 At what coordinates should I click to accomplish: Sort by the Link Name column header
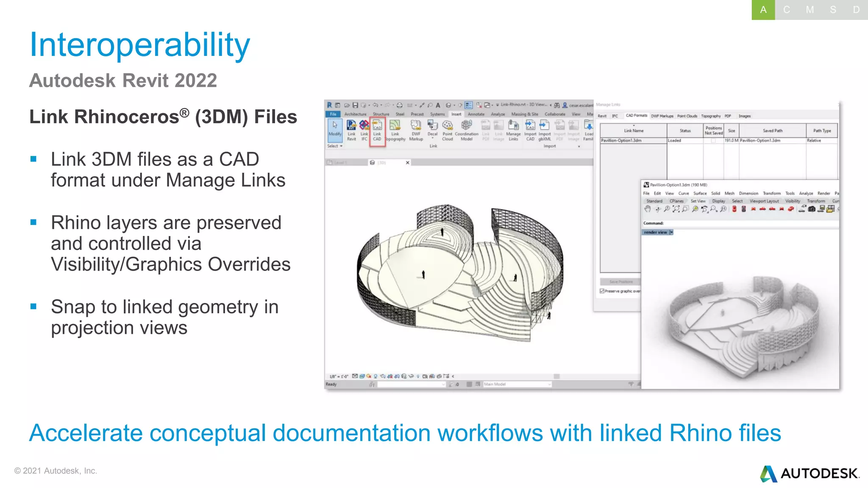click(x=634, y=130)
